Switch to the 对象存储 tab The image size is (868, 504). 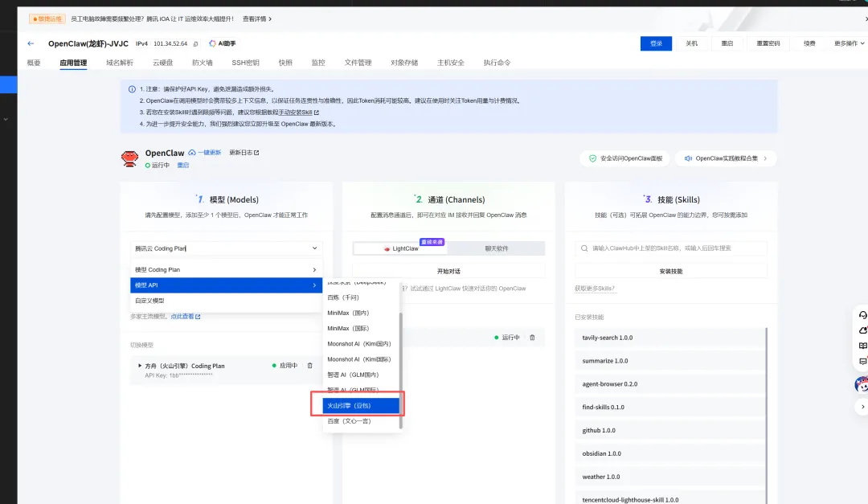tap(404, 63)
